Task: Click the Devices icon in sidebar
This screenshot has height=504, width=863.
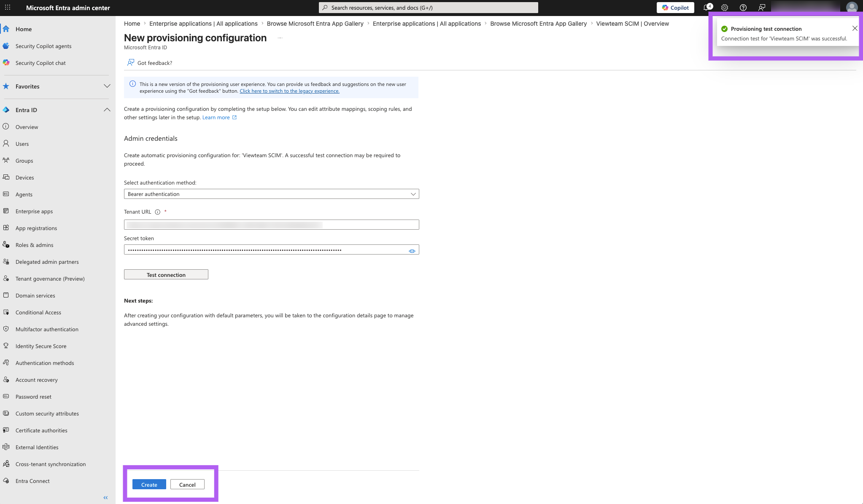Action: pyautogui.click(x=6, y=177)
